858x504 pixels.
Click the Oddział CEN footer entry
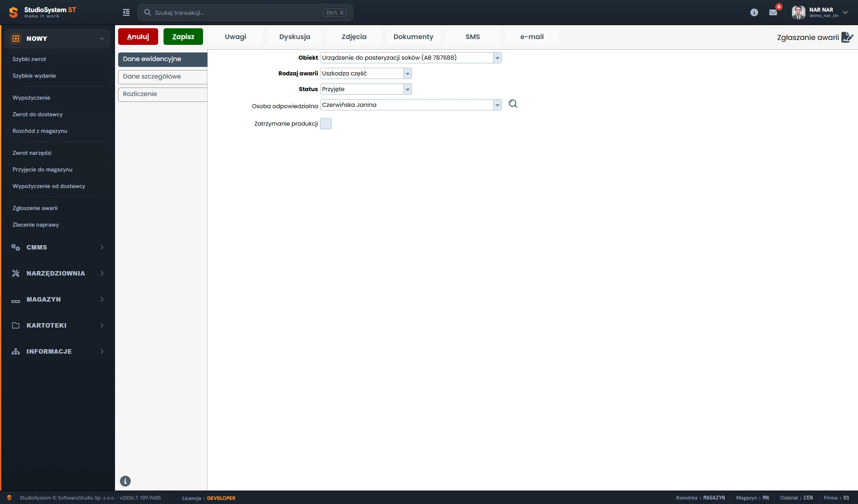click(796, 498)
